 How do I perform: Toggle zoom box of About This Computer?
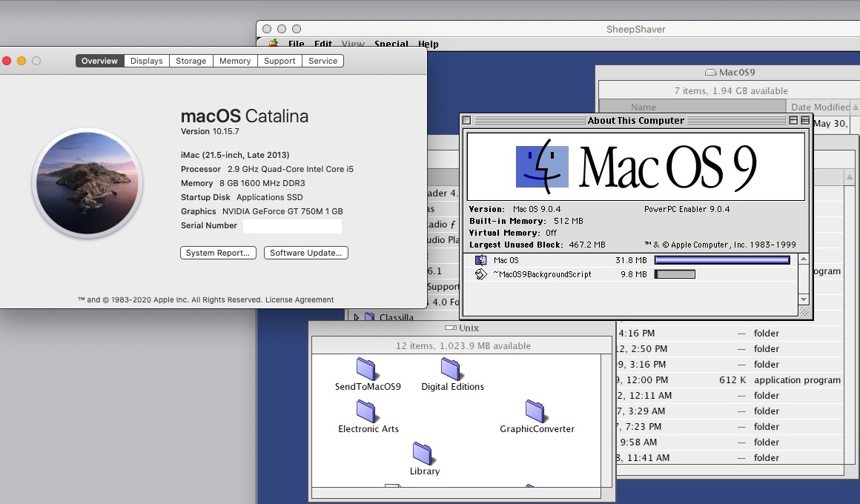[x=793, y=120]
